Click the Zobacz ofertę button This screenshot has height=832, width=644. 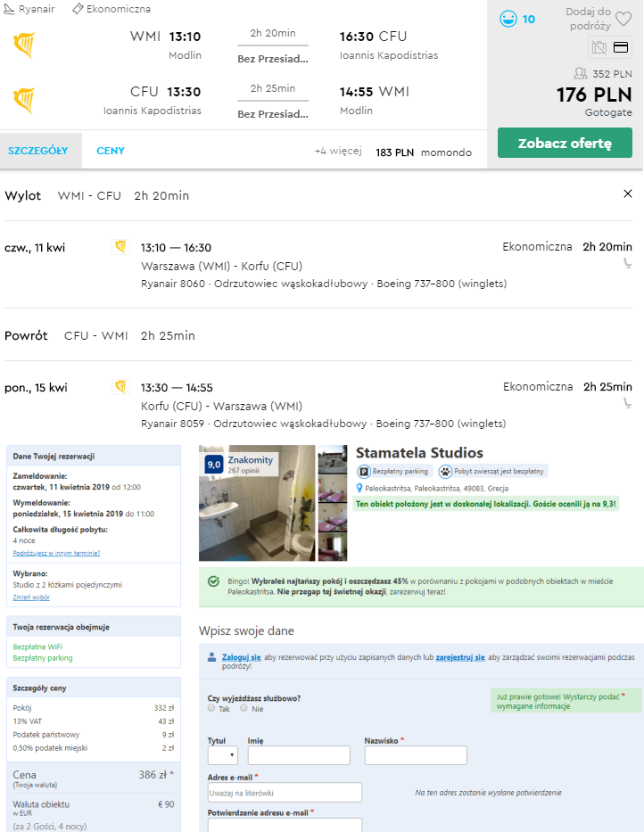[x=565, y=143]
